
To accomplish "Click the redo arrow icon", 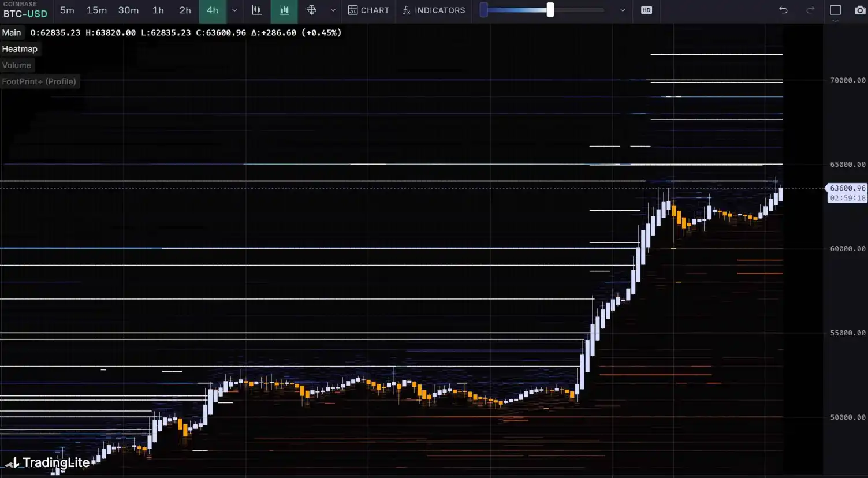I will pos(810,10).
